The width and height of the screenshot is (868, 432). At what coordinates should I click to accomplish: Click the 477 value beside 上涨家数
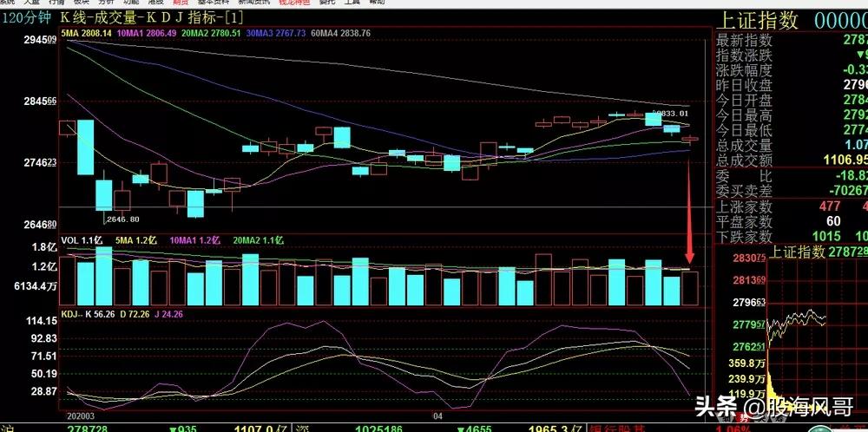pyautogui.click(x=828, y=206)
